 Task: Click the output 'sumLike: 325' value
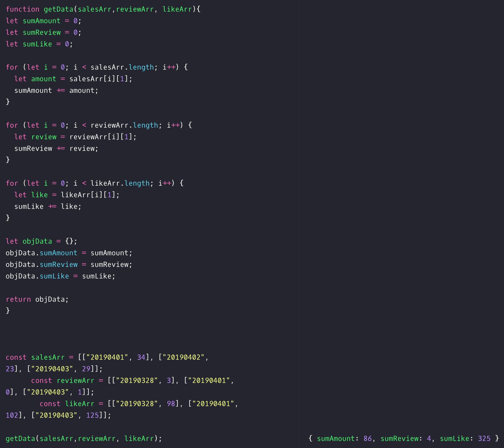tap(465, 439)
